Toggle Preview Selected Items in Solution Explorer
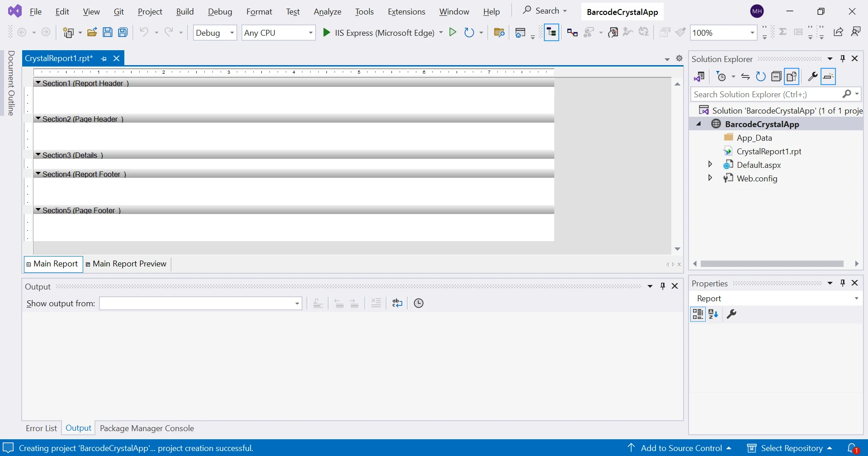 click(x=828, y=76)
